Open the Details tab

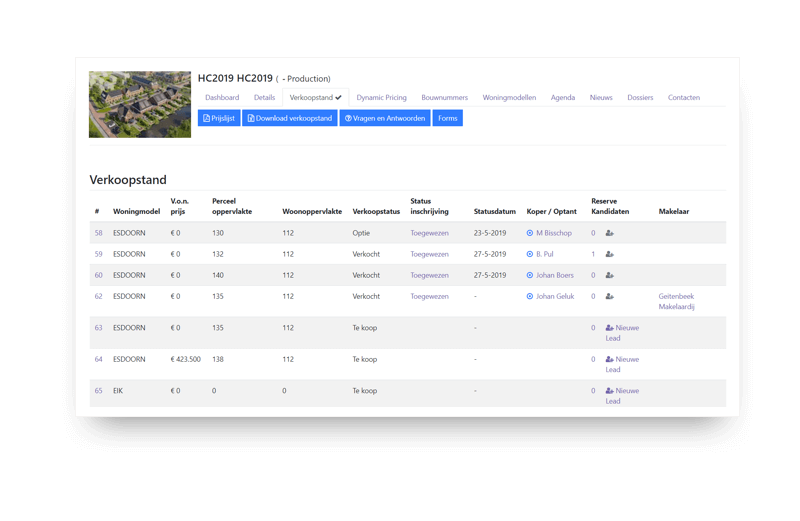point(264,97)
